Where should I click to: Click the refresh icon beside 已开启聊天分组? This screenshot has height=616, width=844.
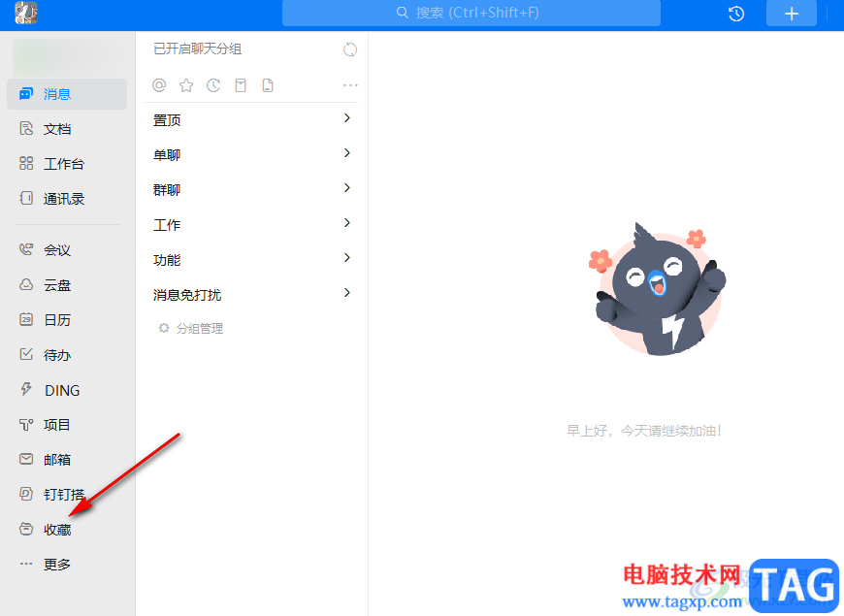coord(350,49)
